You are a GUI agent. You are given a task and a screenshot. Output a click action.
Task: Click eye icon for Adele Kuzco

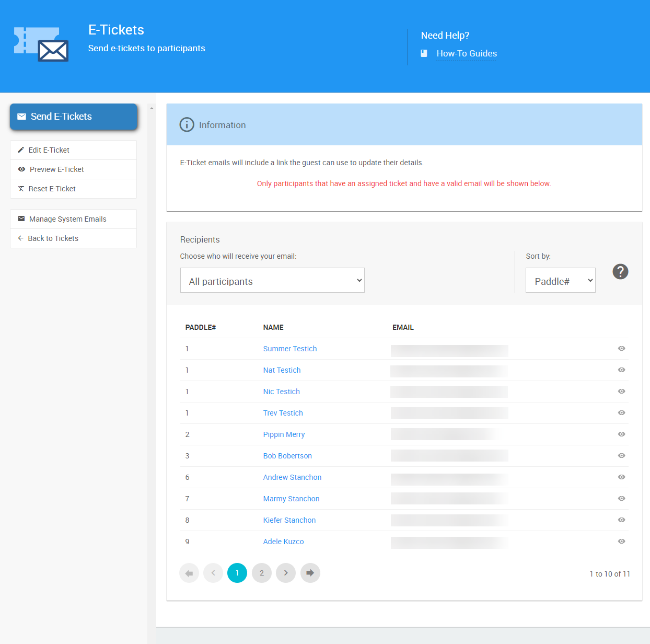pyautogui.click(x=621, y=542)
